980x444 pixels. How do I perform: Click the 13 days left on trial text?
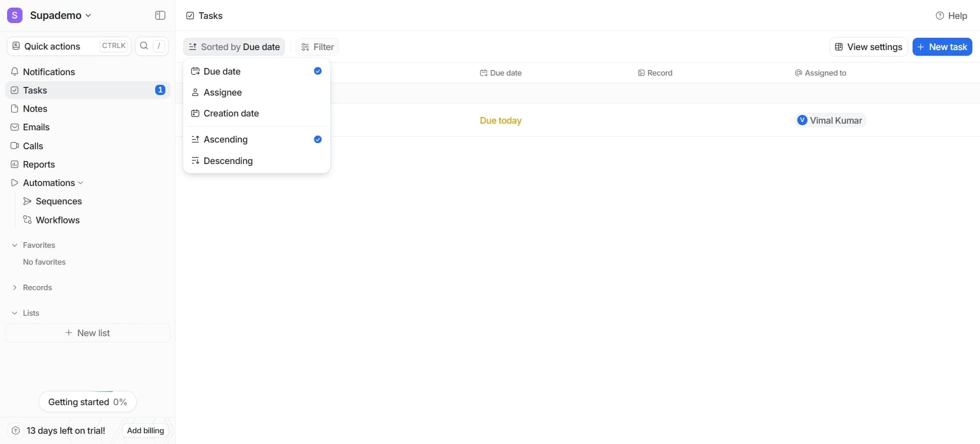click(x=66, y=430)
